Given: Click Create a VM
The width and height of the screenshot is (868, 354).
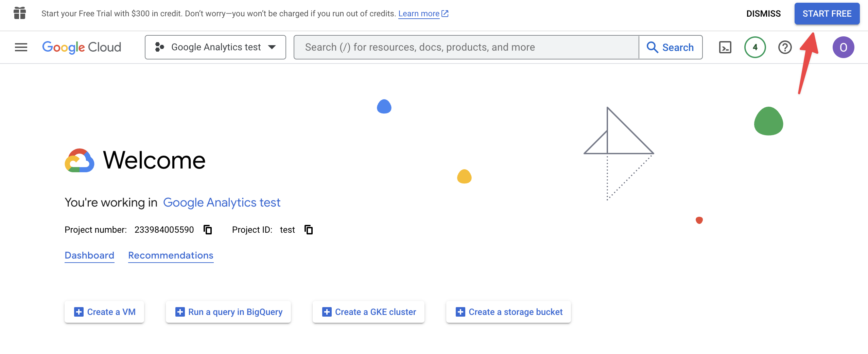Looking at the screenshot, I should 104,312.
